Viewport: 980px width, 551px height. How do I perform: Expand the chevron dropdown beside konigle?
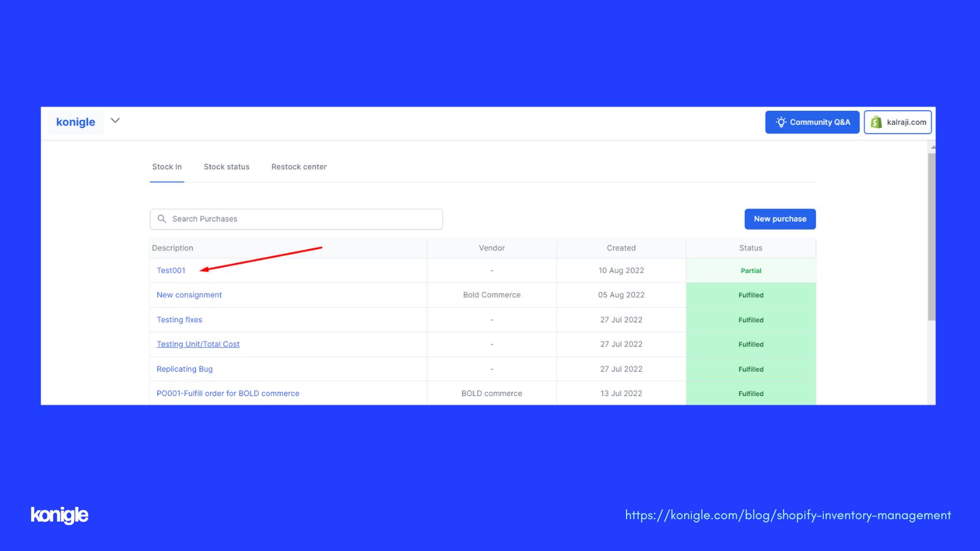[115, 121]
